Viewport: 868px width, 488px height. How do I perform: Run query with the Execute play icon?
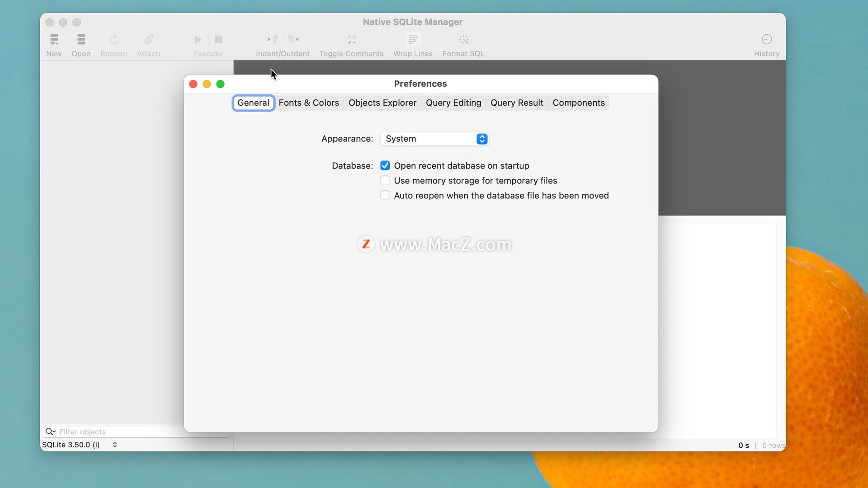[x=198, y=40]
